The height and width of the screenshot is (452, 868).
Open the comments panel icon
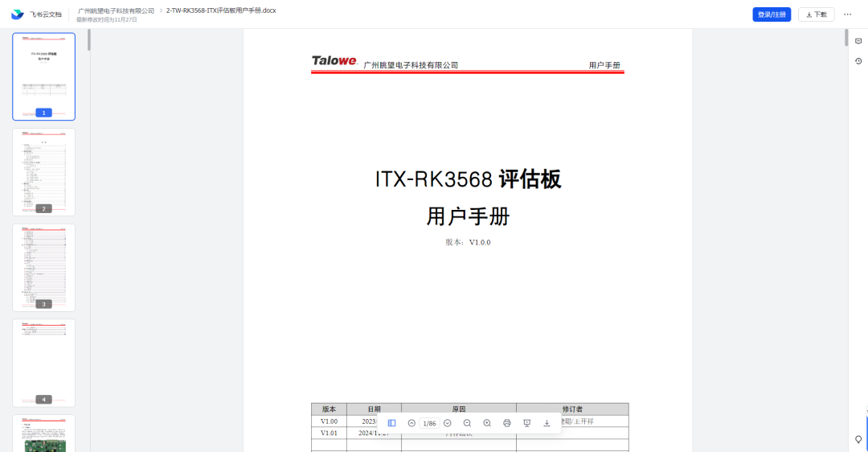tap(858, 42)
